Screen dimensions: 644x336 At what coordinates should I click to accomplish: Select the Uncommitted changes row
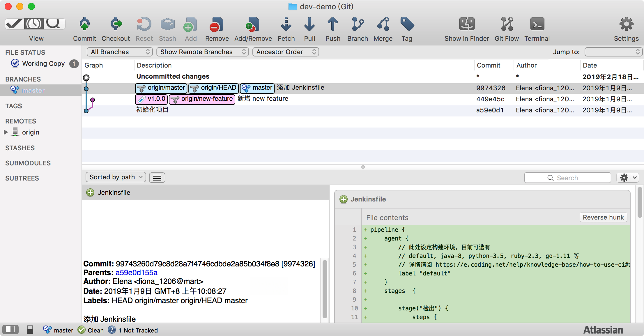pyautogui.click(x=363, y=77)
